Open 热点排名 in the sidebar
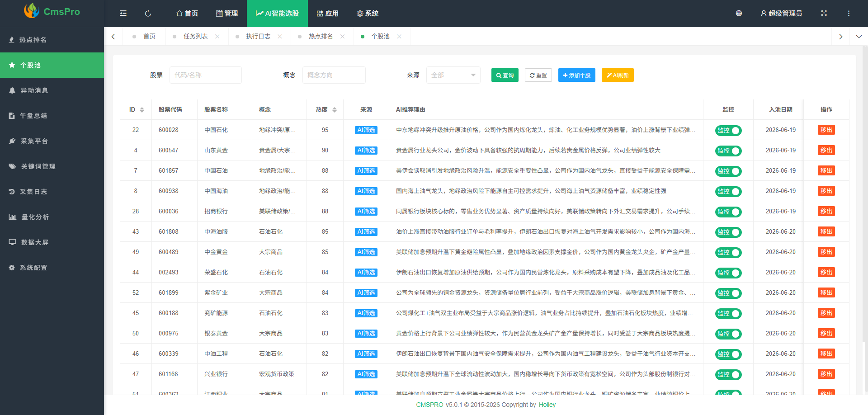The image size is (868, 415). 52,40
